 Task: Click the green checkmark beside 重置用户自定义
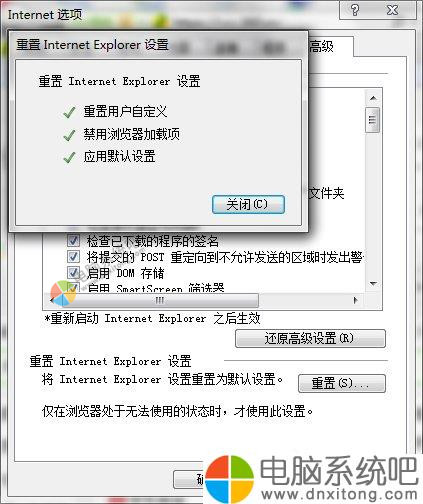69,113
